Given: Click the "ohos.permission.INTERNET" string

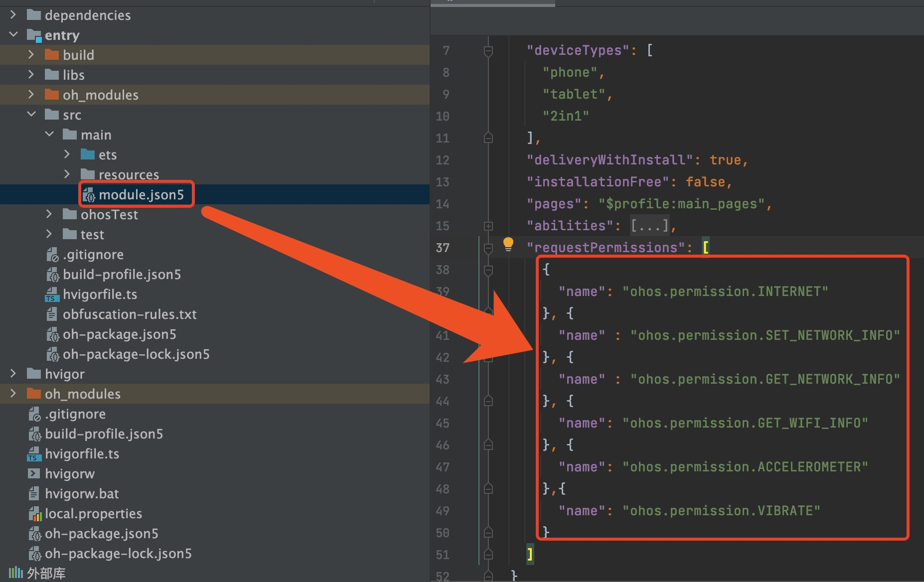Looking at the screenshot, I should point(725,291).
